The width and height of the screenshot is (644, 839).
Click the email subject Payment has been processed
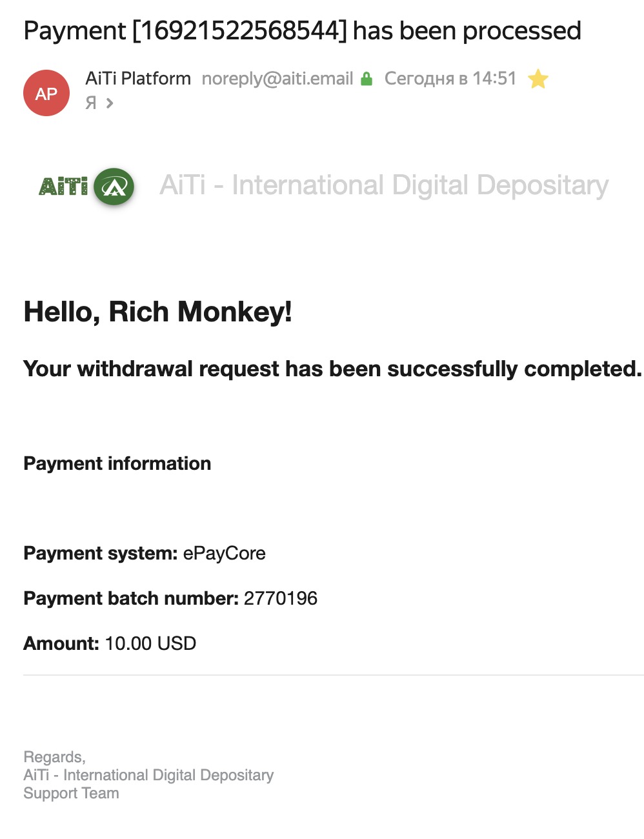(x=303, y=31)
